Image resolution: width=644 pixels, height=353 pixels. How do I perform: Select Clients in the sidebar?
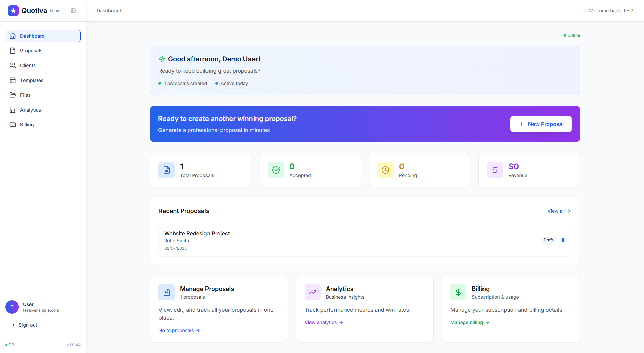point(28,65)
